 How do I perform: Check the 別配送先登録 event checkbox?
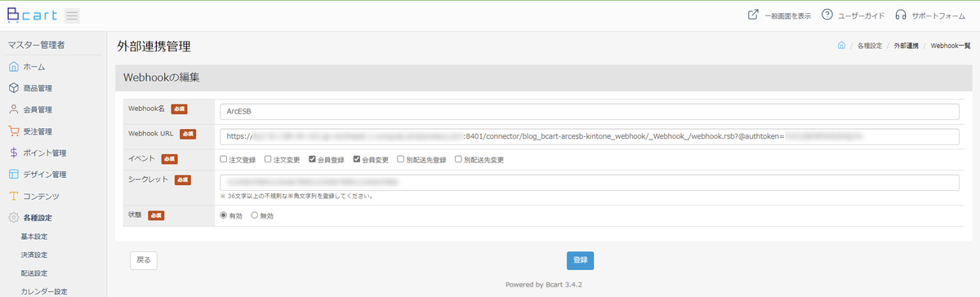pyautogui.click(x=401, y=159)
